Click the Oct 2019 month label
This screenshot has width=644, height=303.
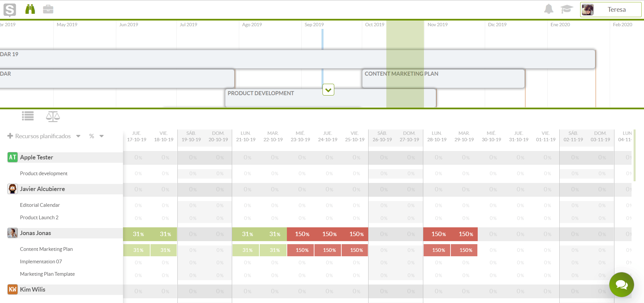pyautogui.click(x=375, y=25)
